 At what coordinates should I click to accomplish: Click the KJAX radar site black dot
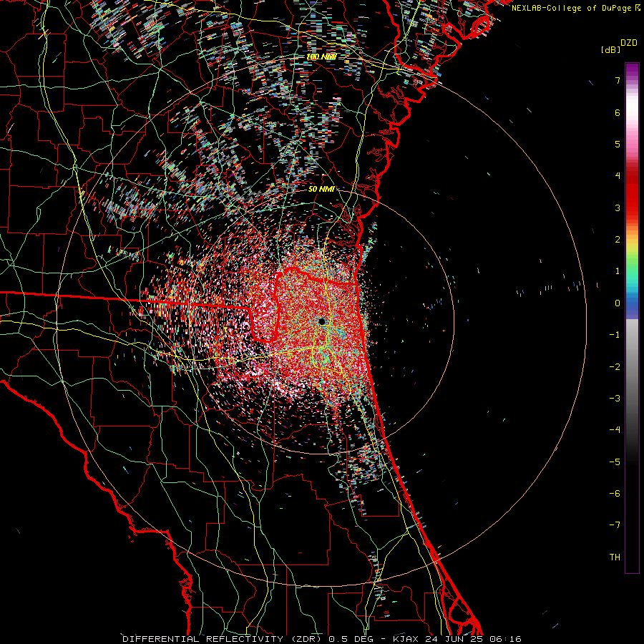pyautogui.click(x=322, y=321)
